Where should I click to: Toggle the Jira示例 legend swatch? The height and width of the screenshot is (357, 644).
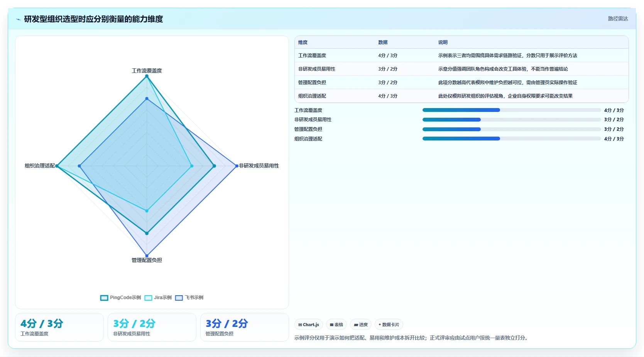148,298
